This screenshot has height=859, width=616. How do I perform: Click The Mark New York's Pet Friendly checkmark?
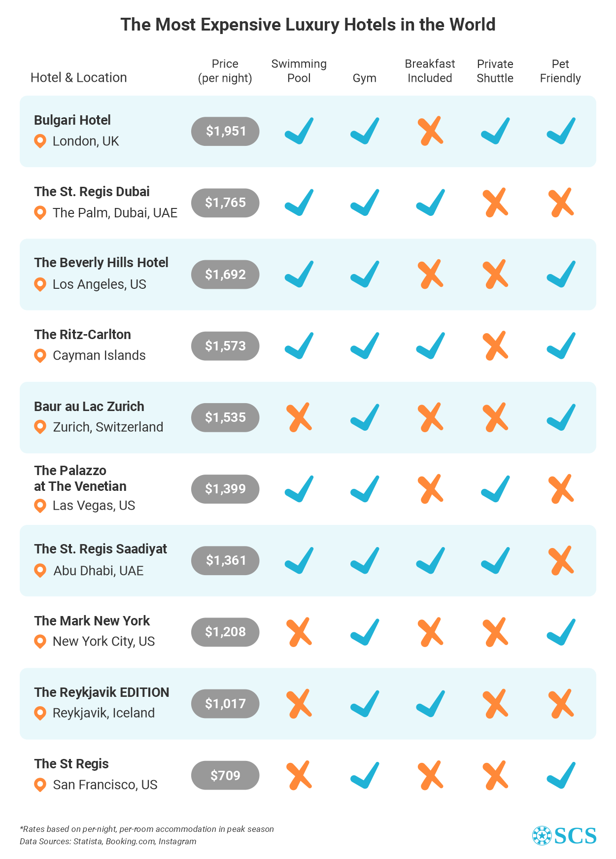point(561,632)
